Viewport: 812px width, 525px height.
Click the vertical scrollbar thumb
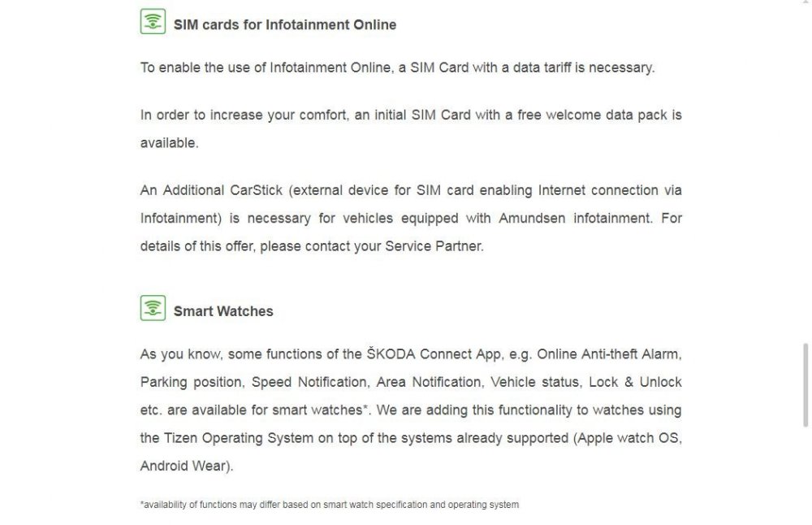[x=806, y=384]
